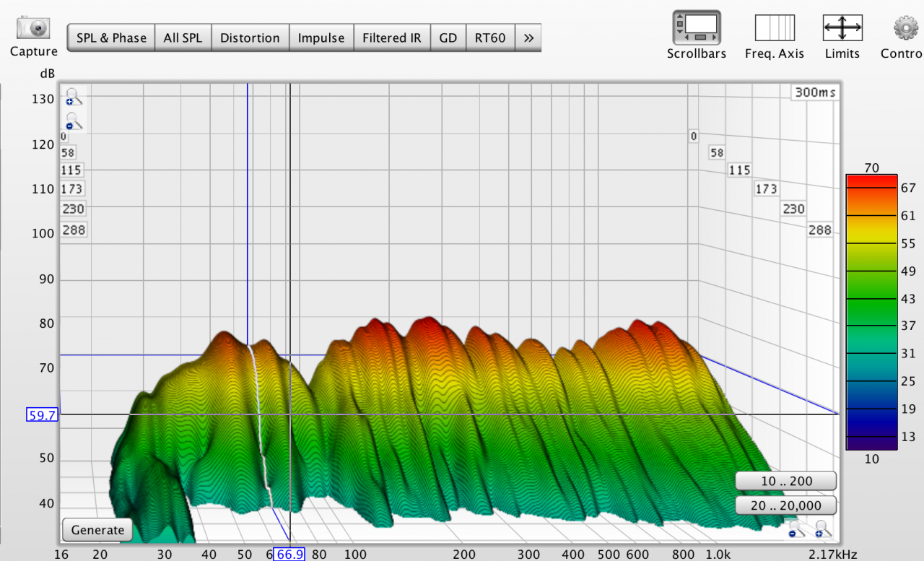
Task: Select the Filtered IR tab
Action: [x=391, y=38]
